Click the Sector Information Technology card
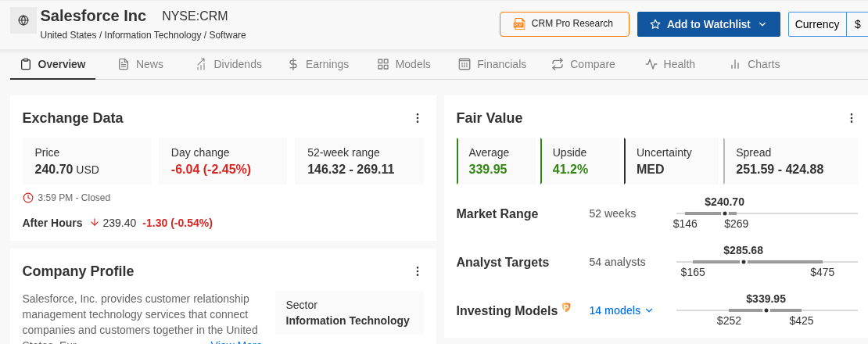 click(350, 313)
